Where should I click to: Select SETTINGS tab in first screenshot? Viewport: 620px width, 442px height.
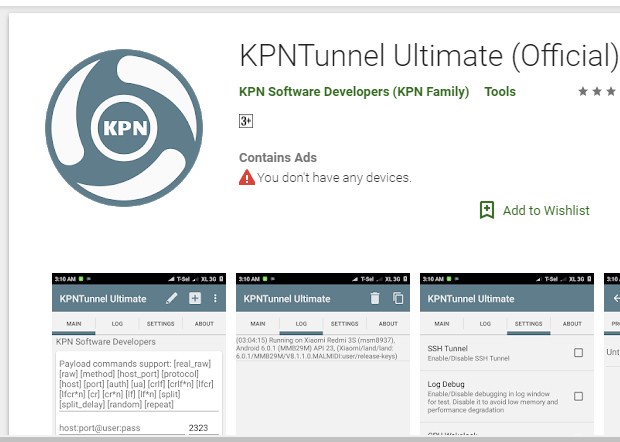pyautogui.click(x=161, y=323)
